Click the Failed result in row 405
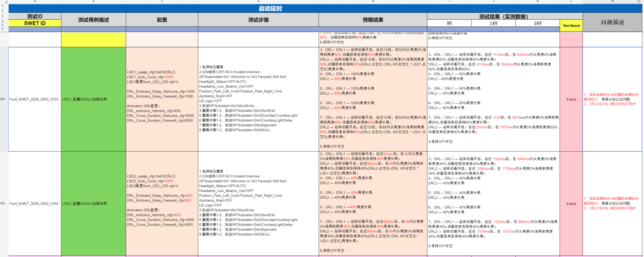The height and width of the screenshot is (257, 644). tap(571, 204)
